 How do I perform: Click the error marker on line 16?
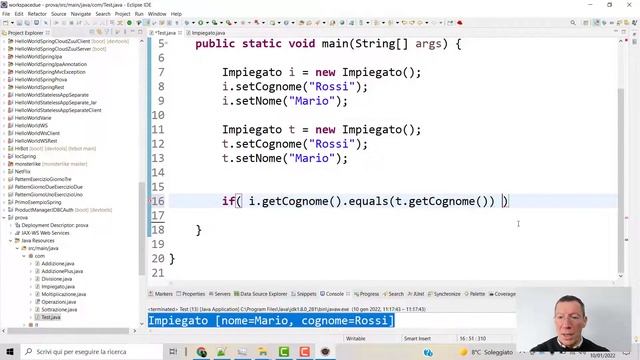pyautogui.click(x=149, y=201)
